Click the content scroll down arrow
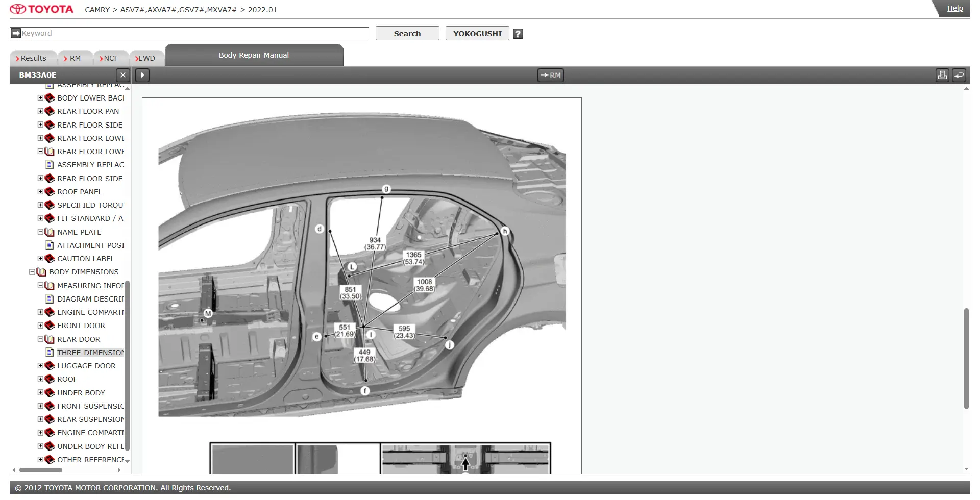 click(x=966, y=469)
